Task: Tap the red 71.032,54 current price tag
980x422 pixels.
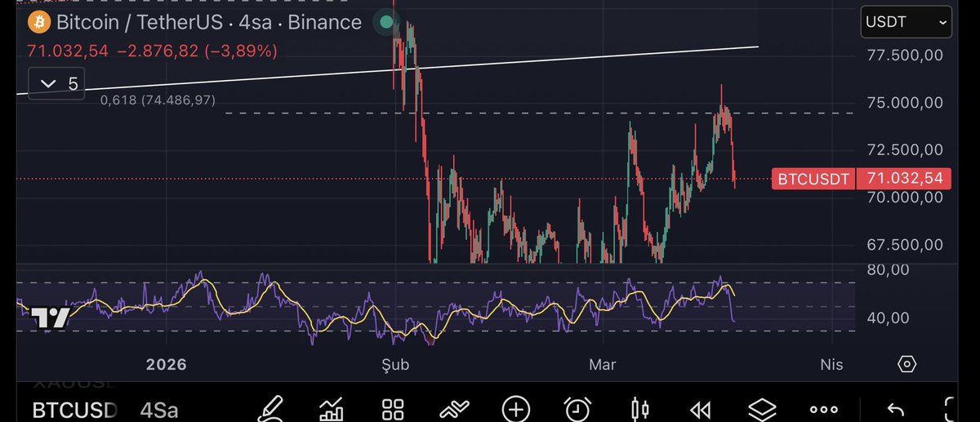Action: click(902, 178)
